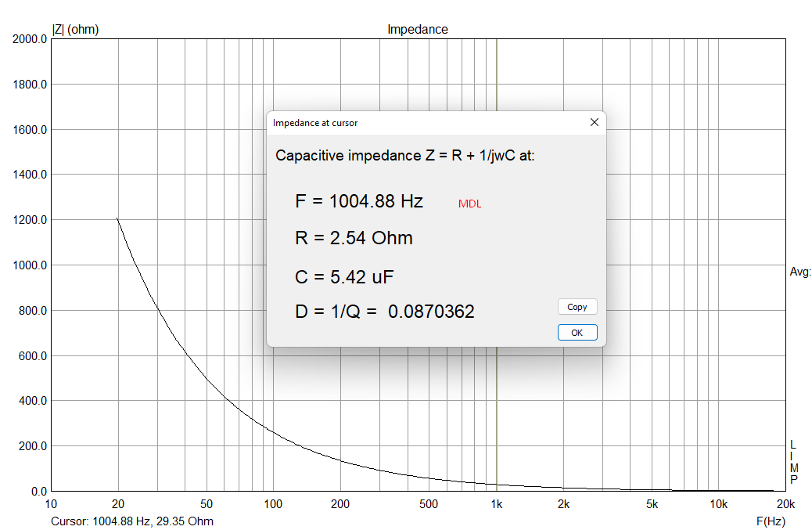Click the F(Hz) axis label

(771, 521)
